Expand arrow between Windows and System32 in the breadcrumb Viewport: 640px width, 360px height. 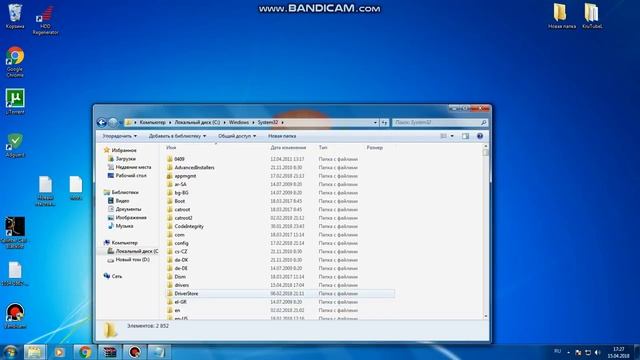253,122
